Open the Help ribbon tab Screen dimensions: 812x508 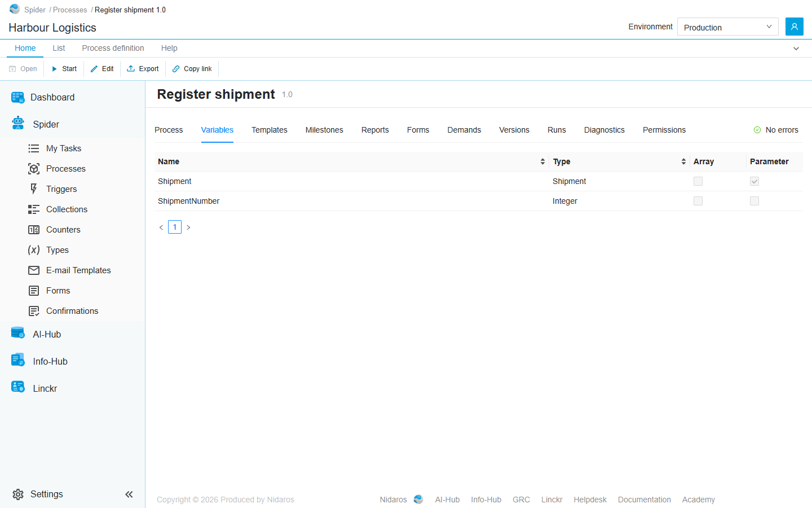click(x=169, y=48)
